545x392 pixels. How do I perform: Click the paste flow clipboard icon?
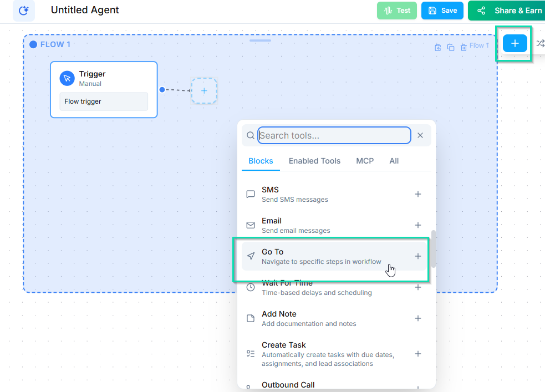tap(438, 47)
